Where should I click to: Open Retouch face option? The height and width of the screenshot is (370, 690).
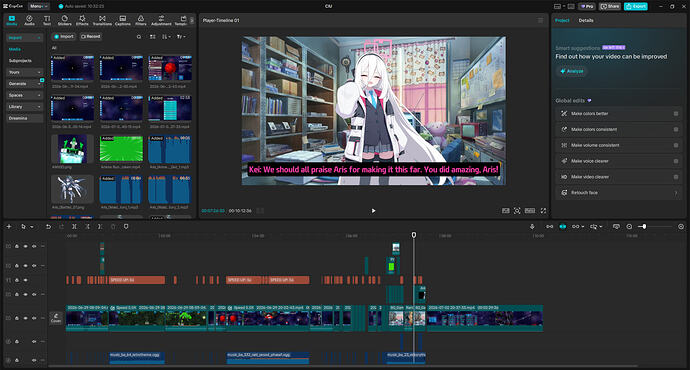pyautogui.click(x=618, y=193)
